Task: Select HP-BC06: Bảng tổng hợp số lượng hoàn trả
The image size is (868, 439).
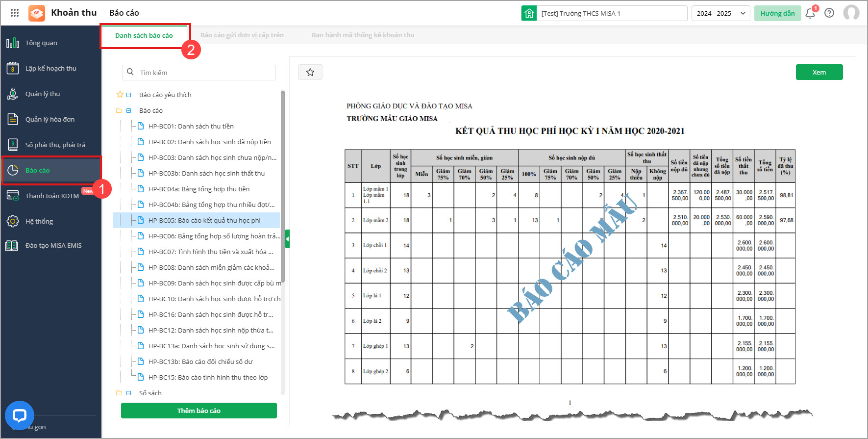Action: 197,236
